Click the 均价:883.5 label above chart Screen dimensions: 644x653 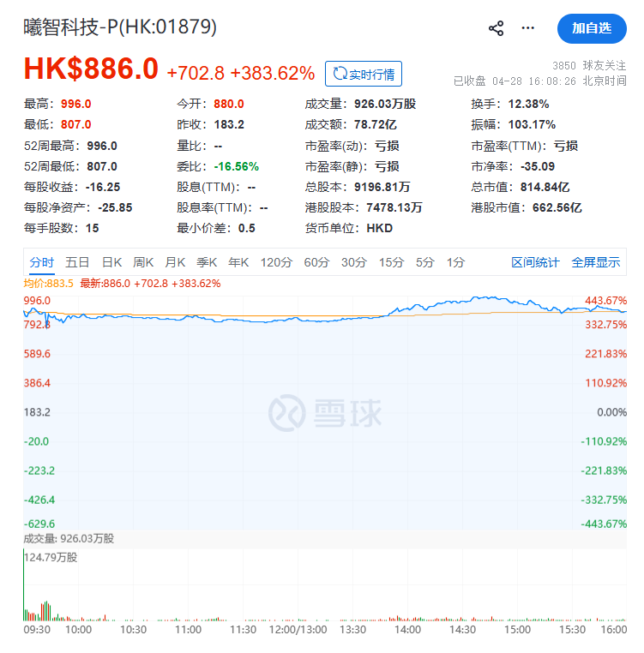[48, 284]
